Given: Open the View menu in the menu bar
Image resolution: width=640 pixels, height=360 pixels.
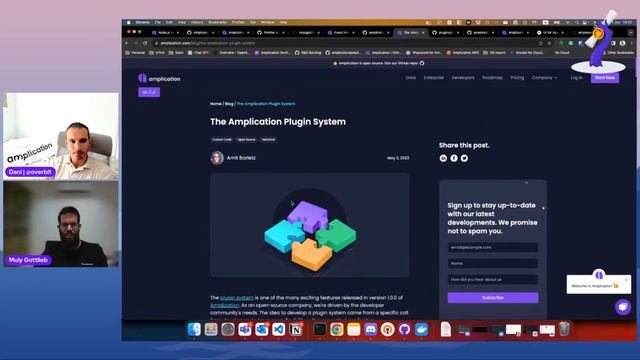Looking at the screenshot, I should click(182, 22).
